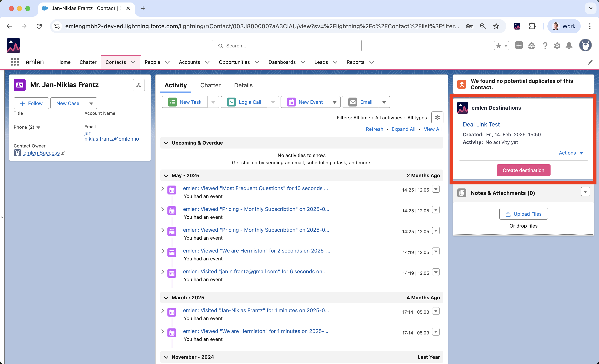Click the Salesforce setup gear icon
599x364 pixels.
[x=557, y=46]
